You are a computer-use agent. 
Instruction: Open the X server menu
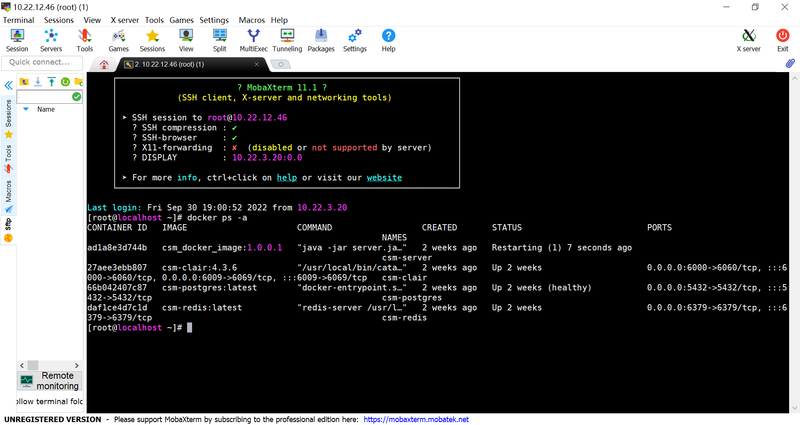point(124,20)
